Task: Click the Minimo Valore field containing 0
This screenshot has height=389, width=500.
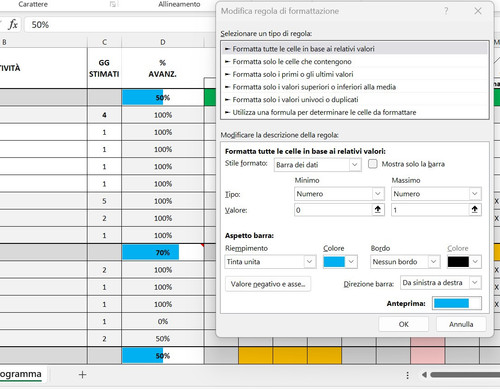Action: [x=333, y=210]
